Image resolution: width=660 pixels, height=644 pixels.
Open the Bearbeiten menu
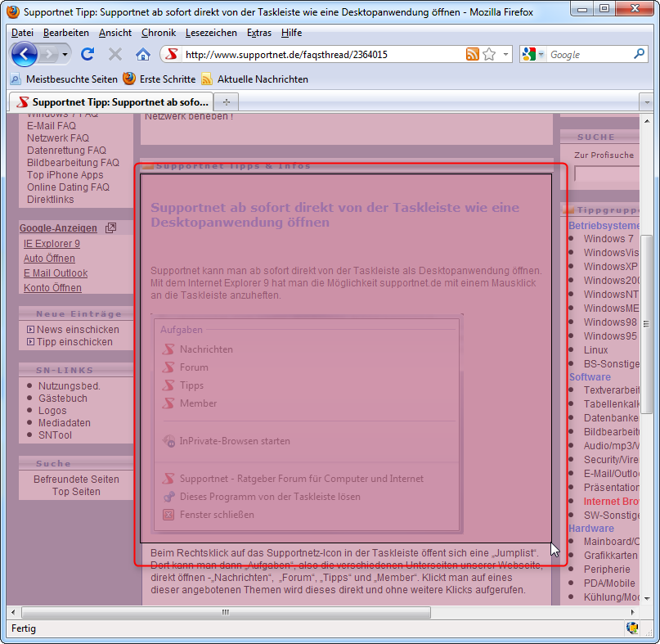click(x=66, y=33)
